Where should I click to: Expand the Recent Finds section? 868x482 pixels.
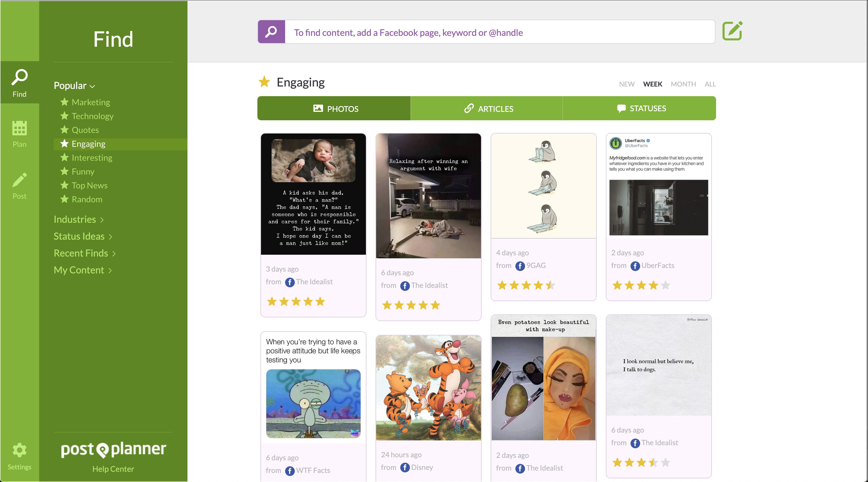point(85,253)
